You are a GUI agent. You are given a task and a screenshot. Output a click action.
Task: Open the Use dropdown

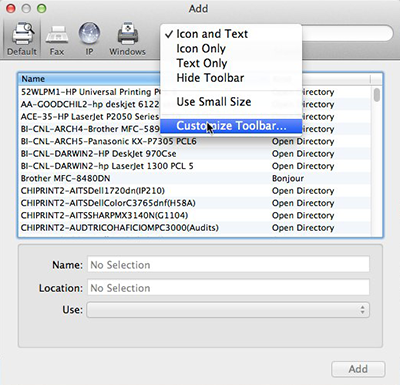pyautogui.click(x=228, y=310)
